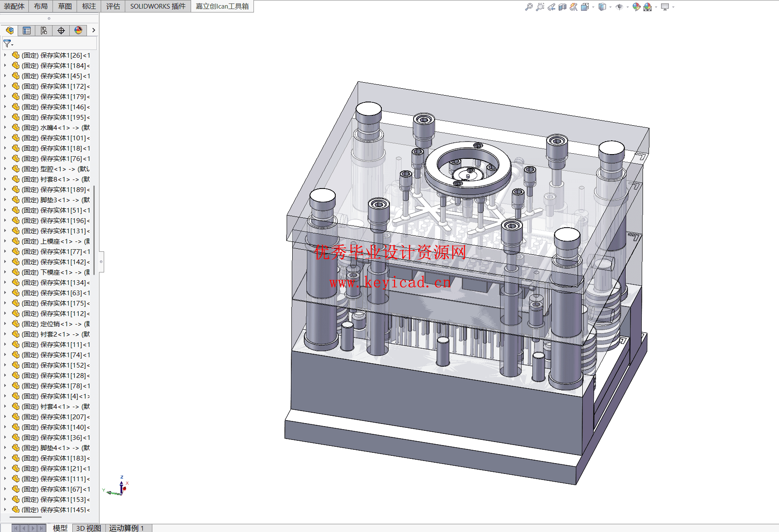Open the Dynamic Annotation Views icon

pos(574,7)
